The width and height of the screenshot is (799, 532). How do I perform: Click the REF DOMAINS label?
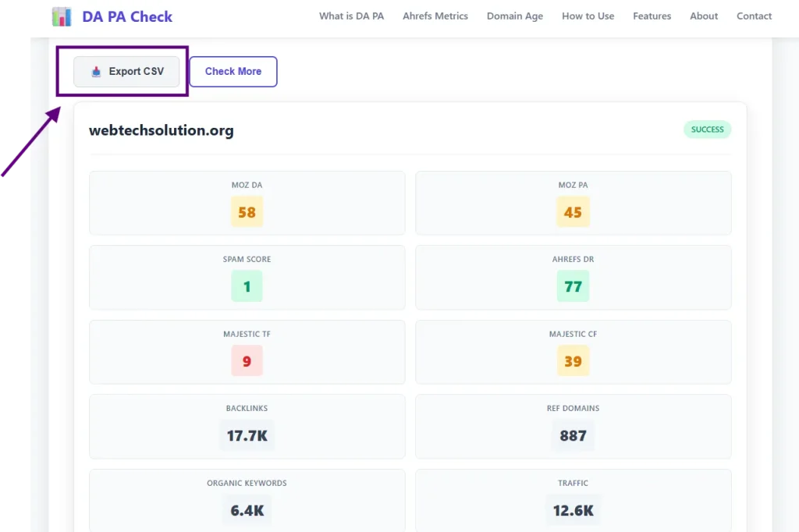(573, 408)
